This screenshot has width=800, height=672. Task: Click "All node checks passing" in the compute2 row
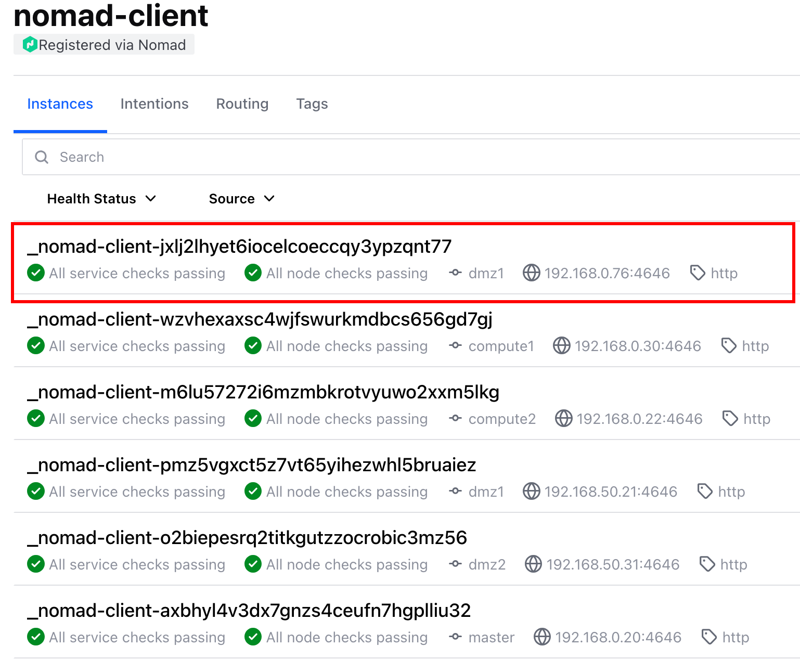[347, 419]
